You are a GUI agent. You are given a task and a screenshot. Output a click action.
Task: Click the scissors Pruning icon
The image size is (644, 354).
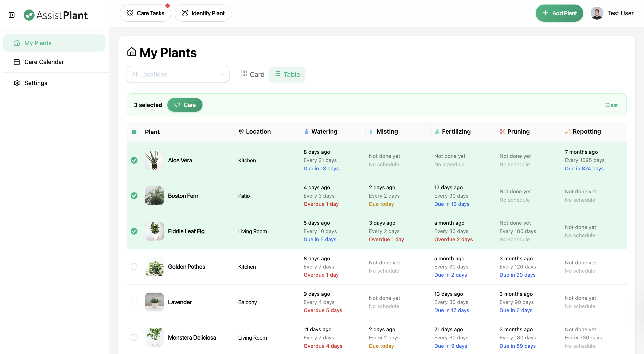point(502,132)
